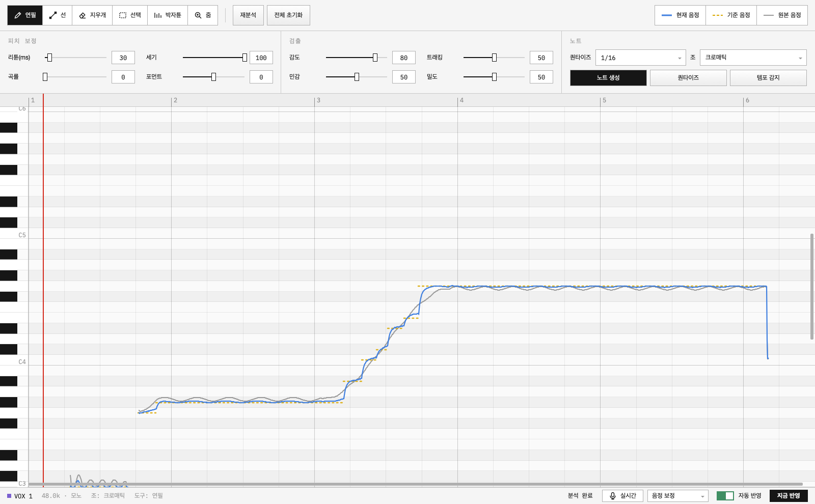The height and width of the screenshot is (504, 815).
Task: Adjust the 세기 slider
Action: pyautogui.click(x=214, y=58)
